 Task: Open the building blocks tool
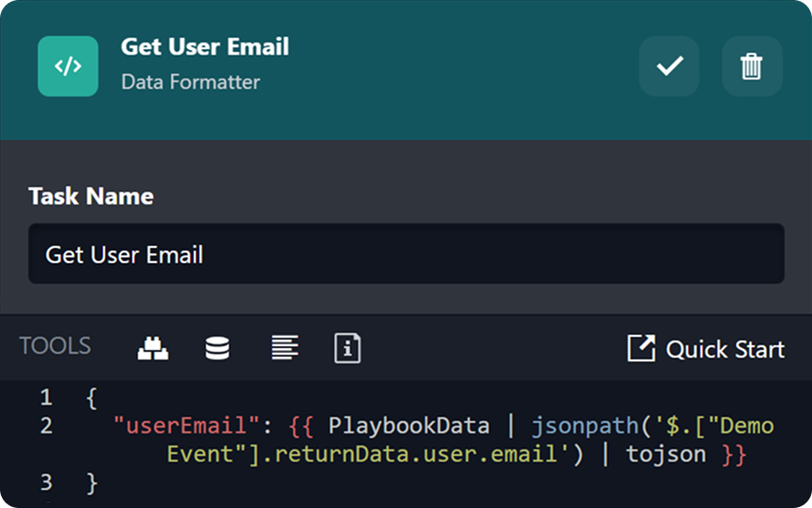[153, 348]
